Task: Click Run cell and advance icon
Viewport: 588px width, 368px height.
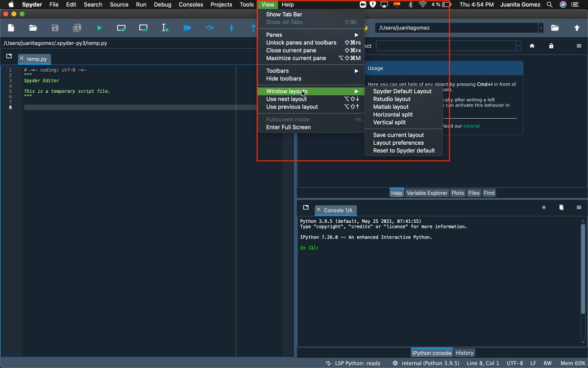Action: (143, 28)
